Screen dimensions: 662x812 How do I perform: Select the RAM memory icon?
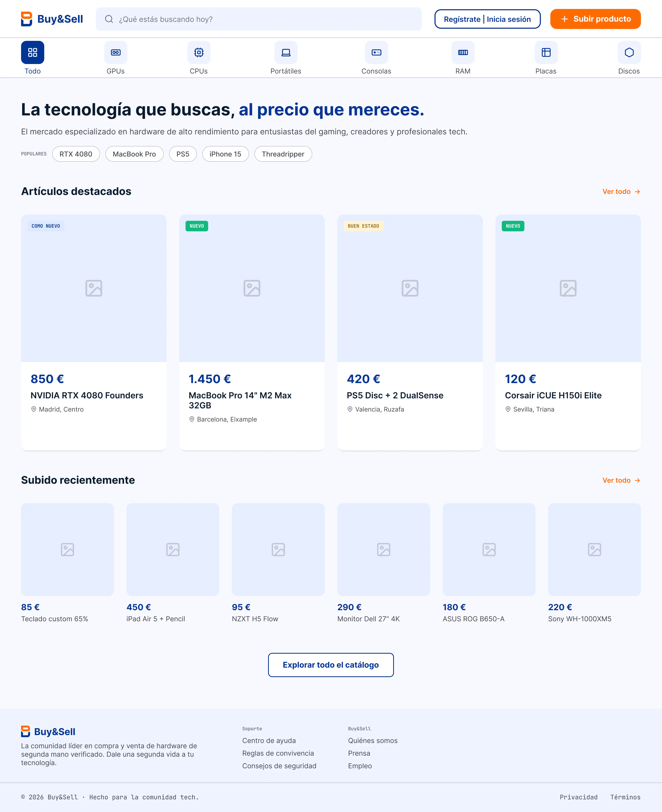tap(463, 52)
